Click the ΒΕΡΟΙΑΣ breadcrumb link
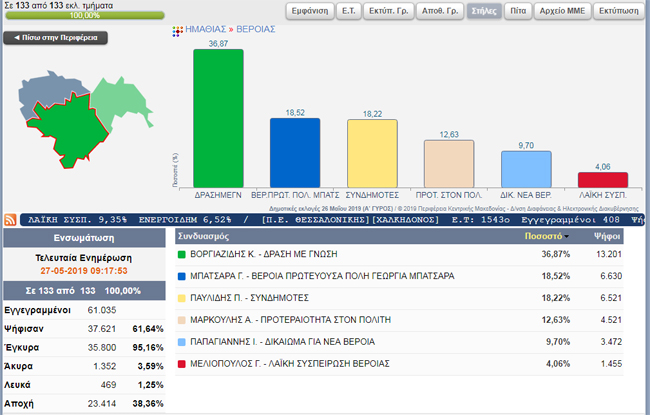This screenshot has height=415, width=650. pos(255,31)
